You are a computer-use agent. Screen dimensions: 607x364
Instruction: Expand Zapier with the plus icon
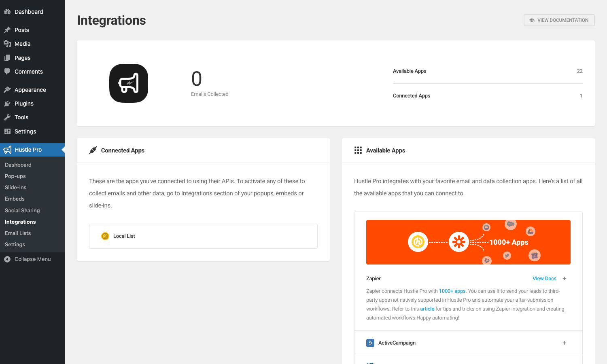click(565, 279)
